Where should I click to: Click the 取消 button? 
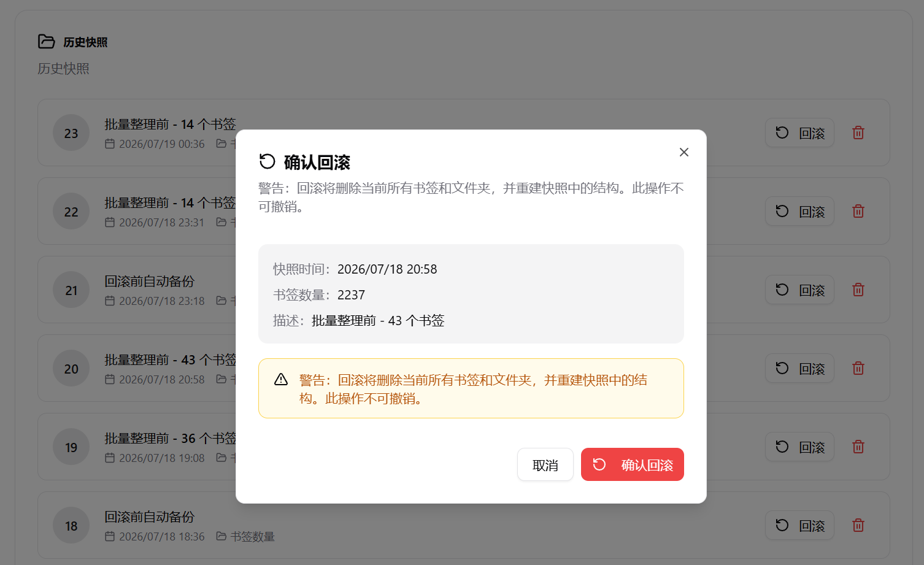(x=545, y=465)
